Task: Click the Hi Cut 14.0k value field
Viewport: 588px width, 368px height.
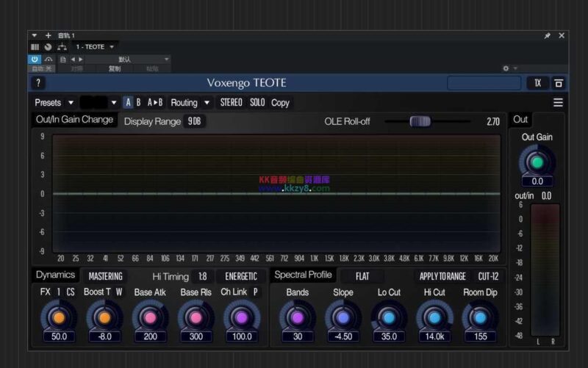Action: (434, 336)
